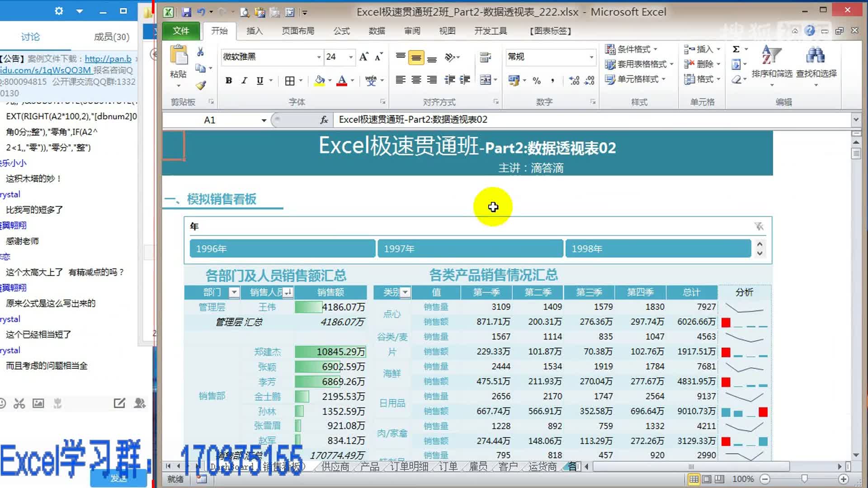Viewport: 868px width, 488px height.
Task: Select the 1996年 slicer button
Action: click(x=282, y=249)
